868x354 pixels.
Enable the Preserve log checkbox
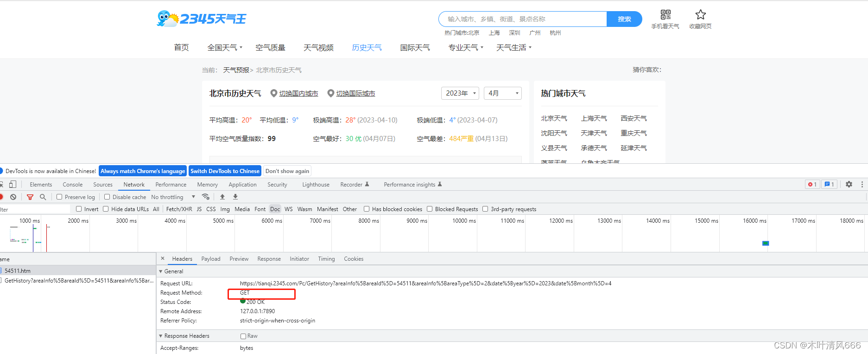coord(59,197)
